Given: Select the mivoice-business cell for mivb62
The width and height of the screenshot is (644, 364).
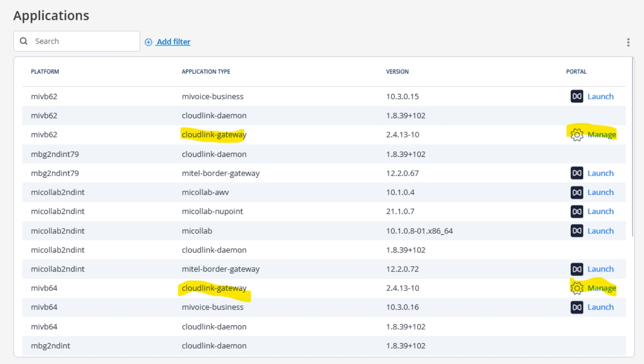Looking at the screenshot, I should pos(213,96).
